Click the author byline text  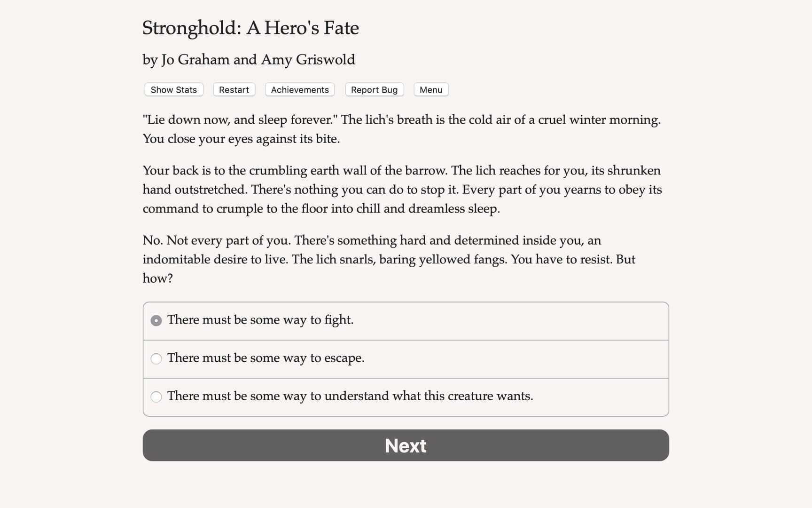pos(249,60)
